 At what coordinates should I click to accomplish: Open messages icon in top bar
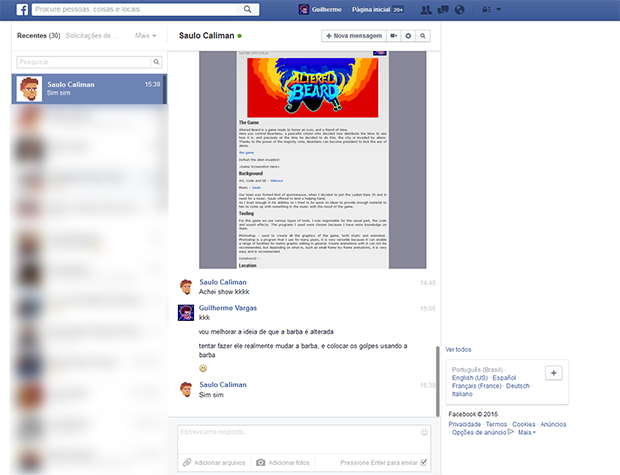443,9
